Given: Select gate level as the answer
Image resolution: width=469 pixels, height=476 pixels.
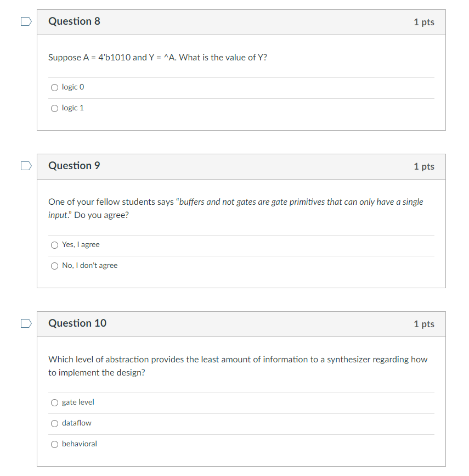Looking at the screenshot, I should pyautogui.click(x=54, y=402).
